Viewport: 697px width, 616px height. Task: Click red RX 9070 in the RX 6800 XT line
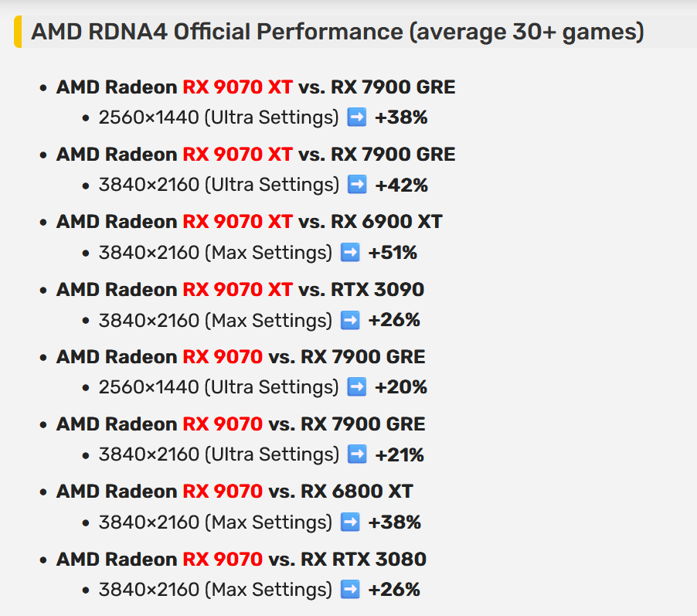223,492
